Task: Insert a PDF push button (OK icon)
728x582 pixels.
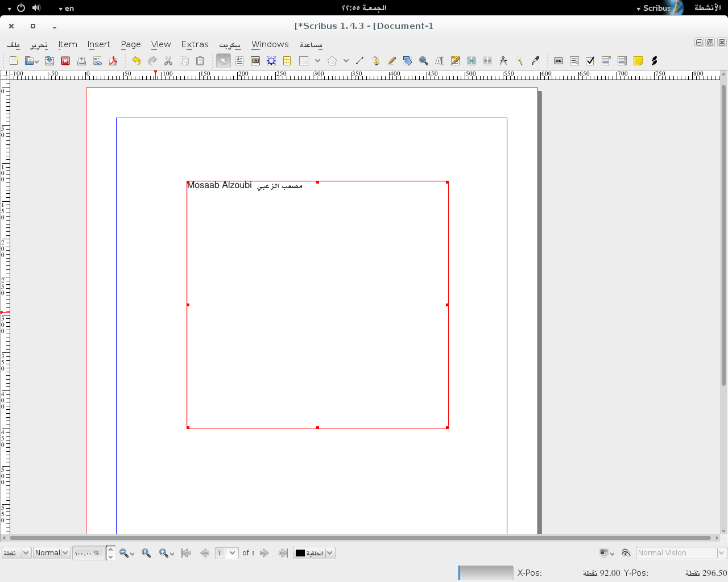Action: [x=559, y=61]
